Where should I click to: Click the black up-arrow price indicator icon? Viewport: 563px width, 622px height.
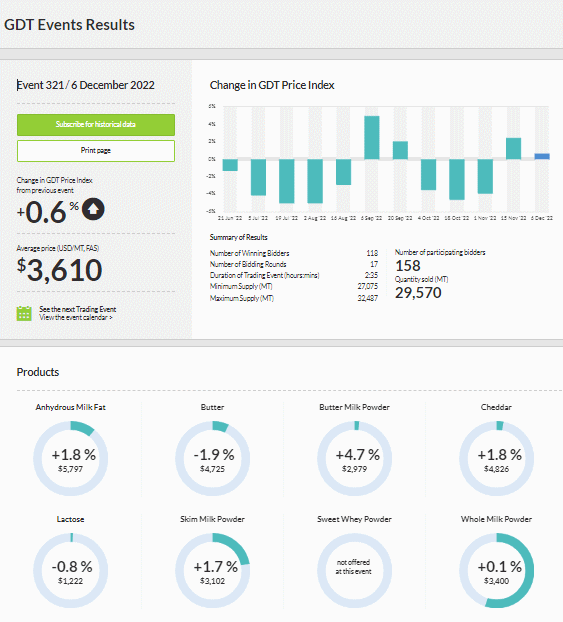[x=93, y=209]
